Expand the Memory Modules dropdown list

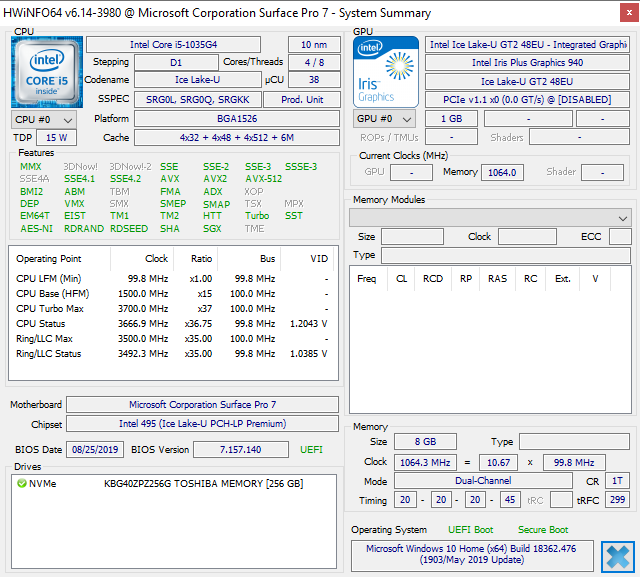point(623,217)
